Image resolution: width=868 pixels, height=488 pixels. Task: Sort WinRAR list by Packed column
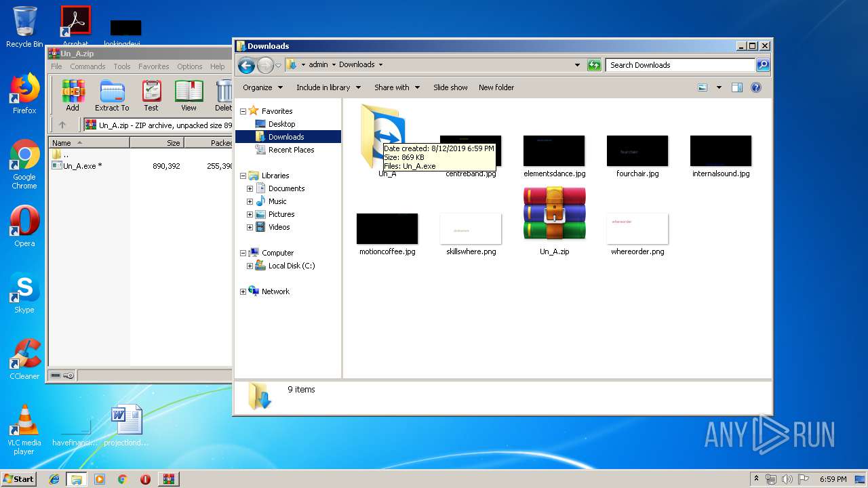point(208,143)
